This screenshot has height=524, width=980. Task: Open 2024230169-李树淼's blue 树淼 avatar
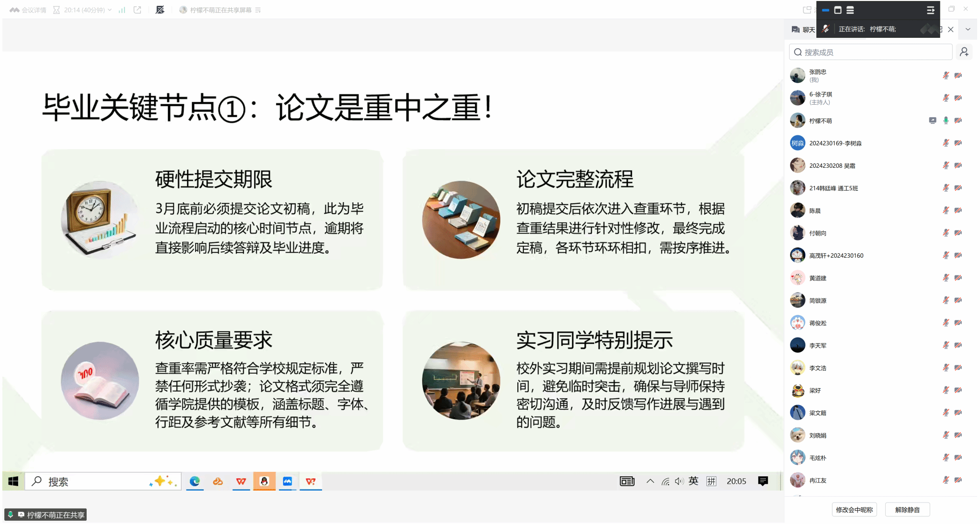click(798, 143)
